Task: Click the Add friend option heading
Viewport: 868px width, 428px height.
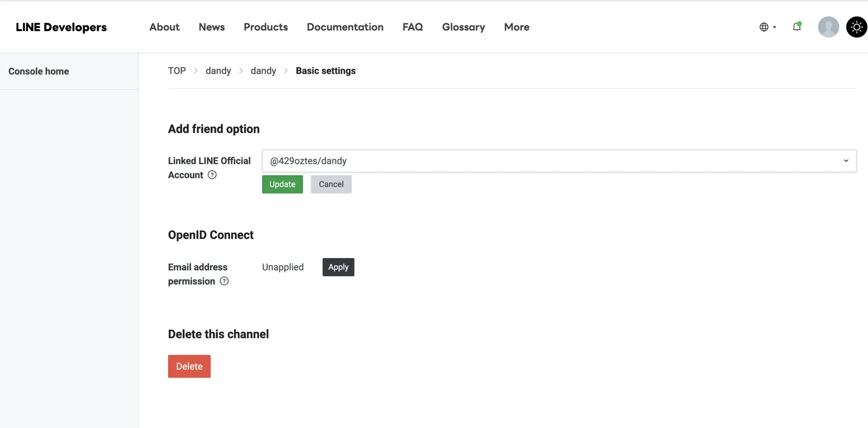Action: 214,129
